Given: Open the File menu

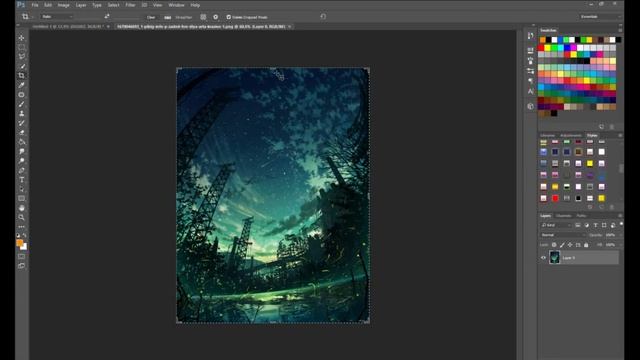Looking at the screenshot, I should coord(35,5).
